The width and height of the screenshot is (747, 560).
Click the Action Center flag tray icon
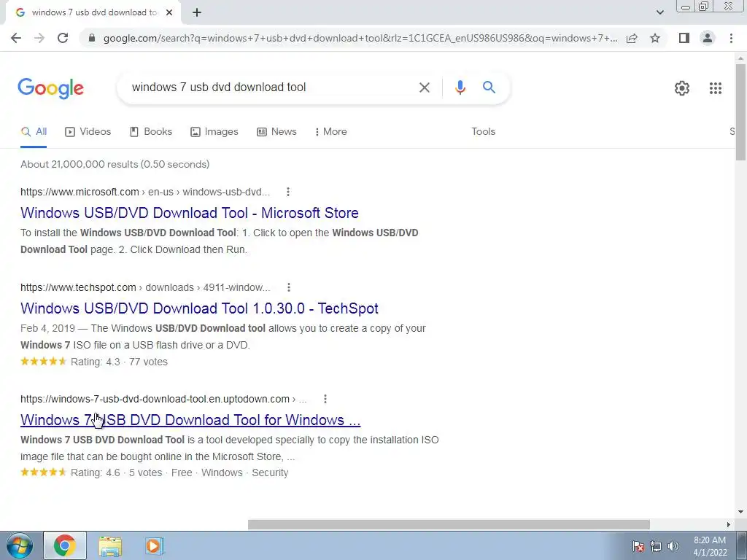(x=638, y=547)
